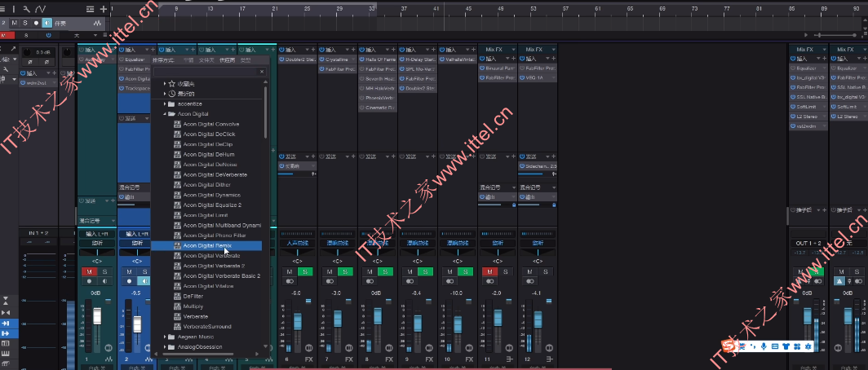
Task: Add a new track with the plus icon
Action: (x=104, y=9)
